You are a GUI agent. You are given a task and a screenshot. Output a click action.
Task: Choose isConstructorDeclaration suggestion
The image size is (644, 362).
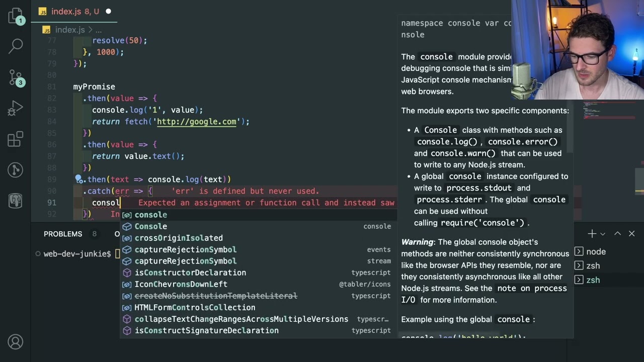(x=258, y=273)
